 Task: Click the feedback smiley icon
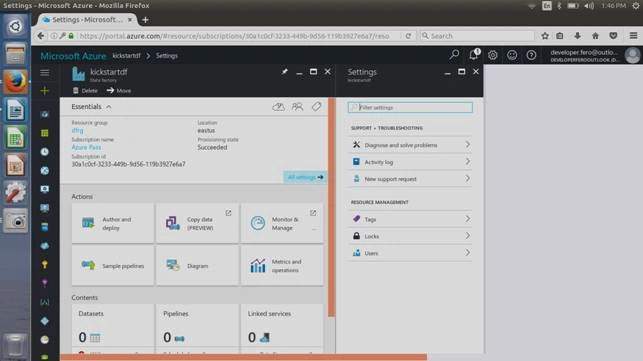click(512, 55)
